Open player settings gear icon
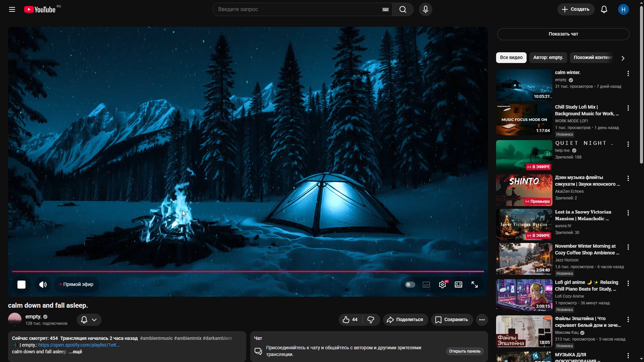Viewport: 644px width, 362px height. click(x=442, y=285)
